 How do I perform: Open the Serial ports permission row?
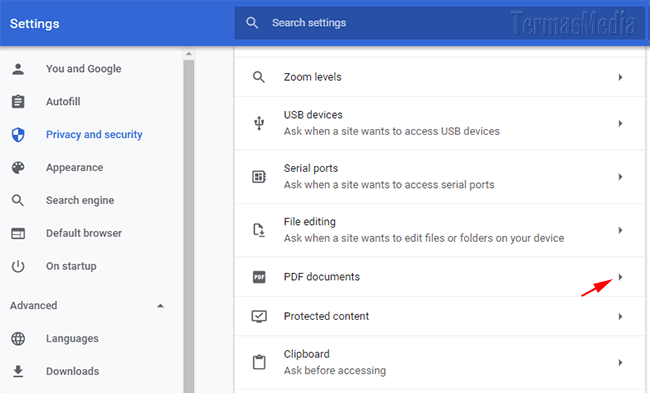click(x=439, y=177)
